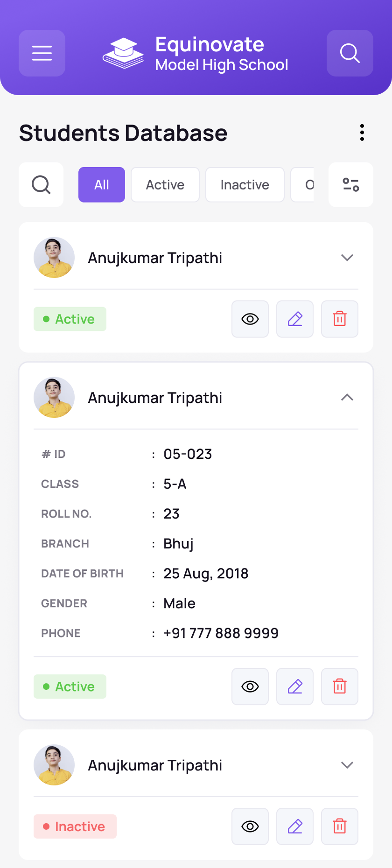
Task: Expand the first Anujkumar Tripathi card
Action: coord(347,258)
